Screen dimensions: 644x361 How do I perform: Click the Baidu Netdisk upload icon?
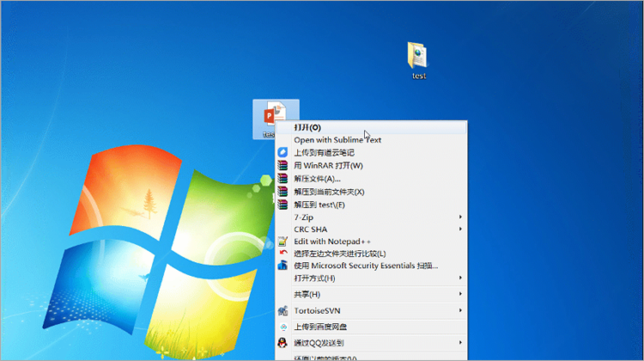click(283, 327)
